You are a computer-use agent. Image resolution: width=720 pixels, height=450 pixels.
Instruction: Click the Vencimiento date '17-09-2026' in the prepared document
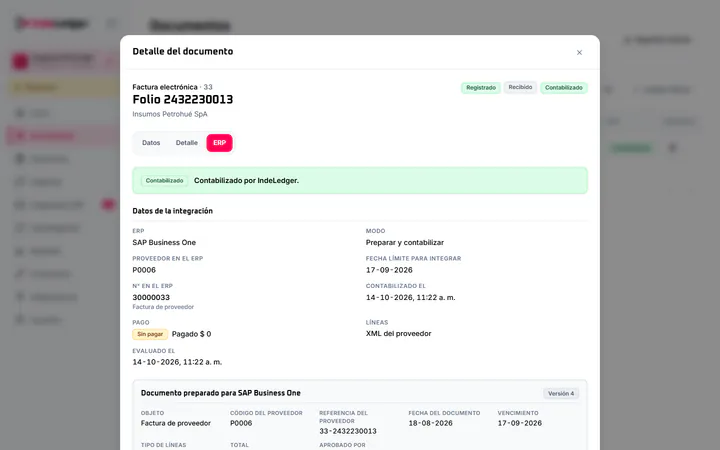coord(520,423)
